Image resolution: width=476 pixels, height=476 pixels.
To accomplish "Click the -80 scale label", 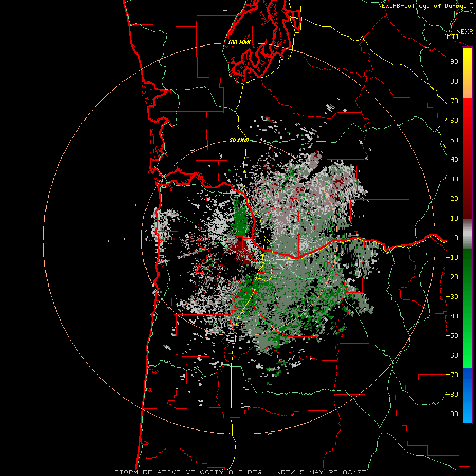I will point(452,395).
